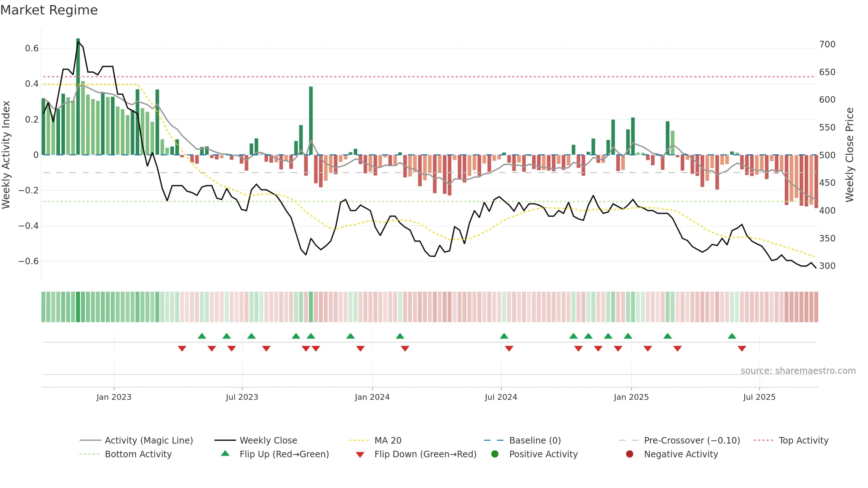Screen dimensions: 868x488
Task: Click the tallest green activity bar near 0.65
Action: [x=78, y=97]
